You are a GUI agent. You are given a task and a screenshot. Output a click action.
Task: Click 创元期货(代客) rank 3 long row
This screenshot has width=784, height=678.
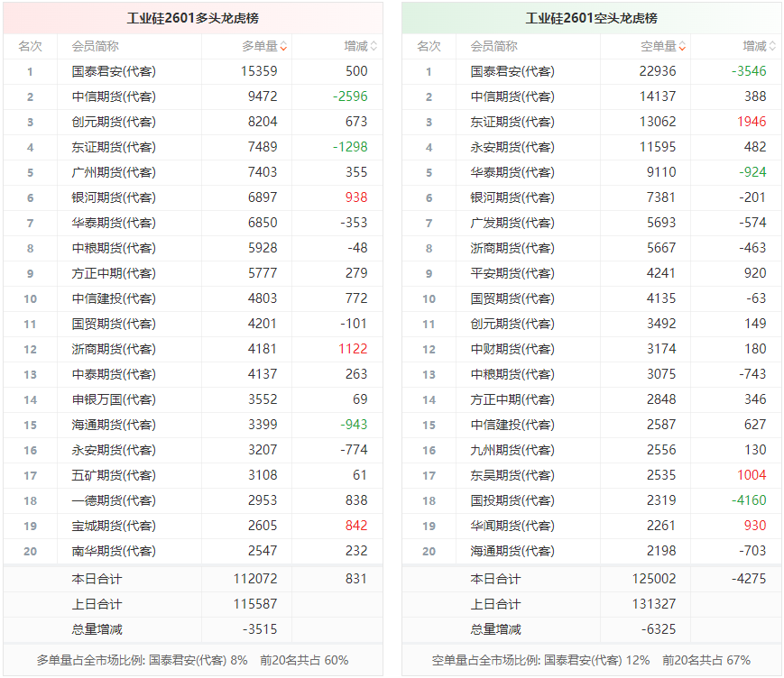[x=193, y=122]
